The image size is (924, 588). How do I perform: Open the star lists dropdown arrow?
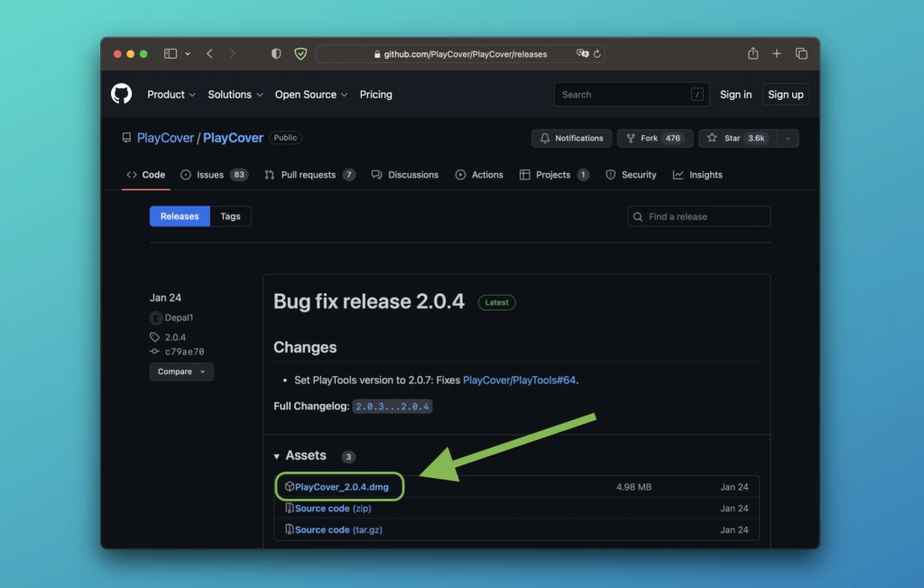[x=788, y=138]
